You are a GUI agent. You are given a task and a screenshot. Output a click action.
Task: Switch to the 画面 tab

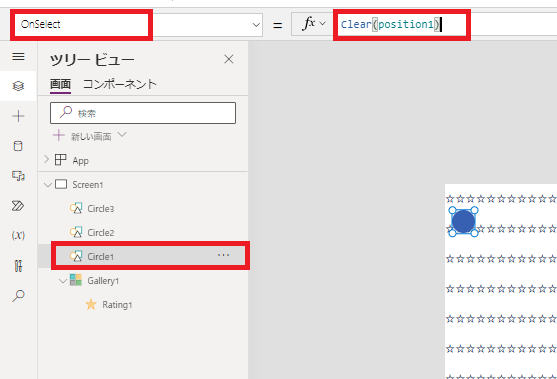click(60, 85)
